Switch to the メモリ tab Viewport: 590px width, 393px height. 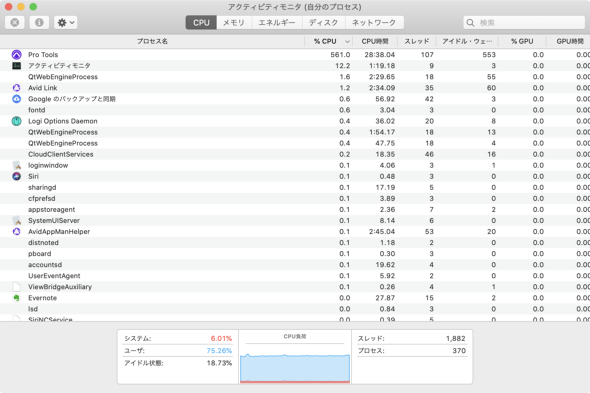coord(234,23)
